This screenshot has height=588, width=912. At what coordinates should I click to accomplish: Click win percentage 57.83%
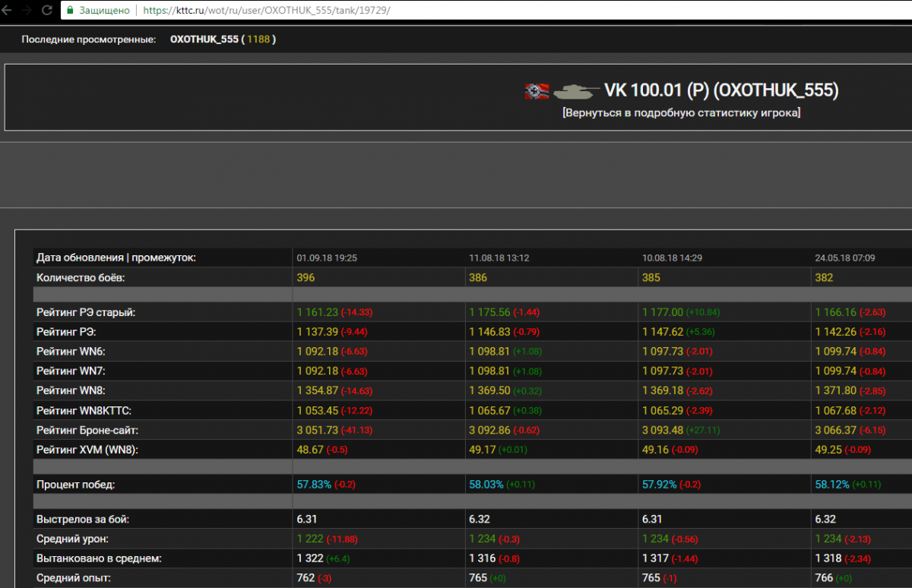[314, 484]
